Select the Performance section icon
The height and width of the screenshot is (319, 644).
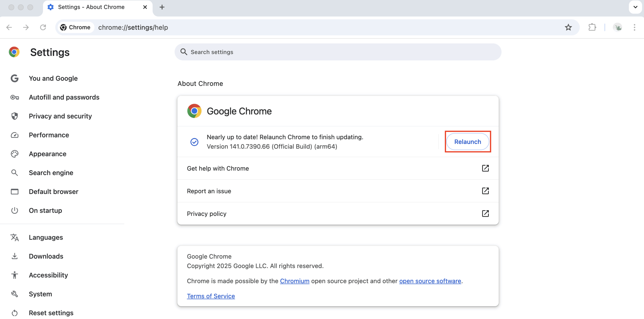coord(14,135)
